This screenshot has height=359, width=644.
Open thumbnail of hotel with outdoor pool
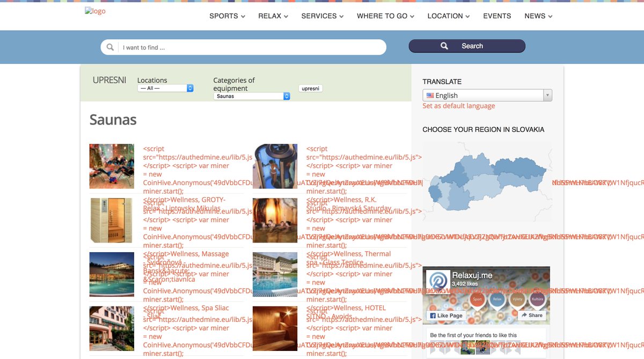[x=275, y=274]
